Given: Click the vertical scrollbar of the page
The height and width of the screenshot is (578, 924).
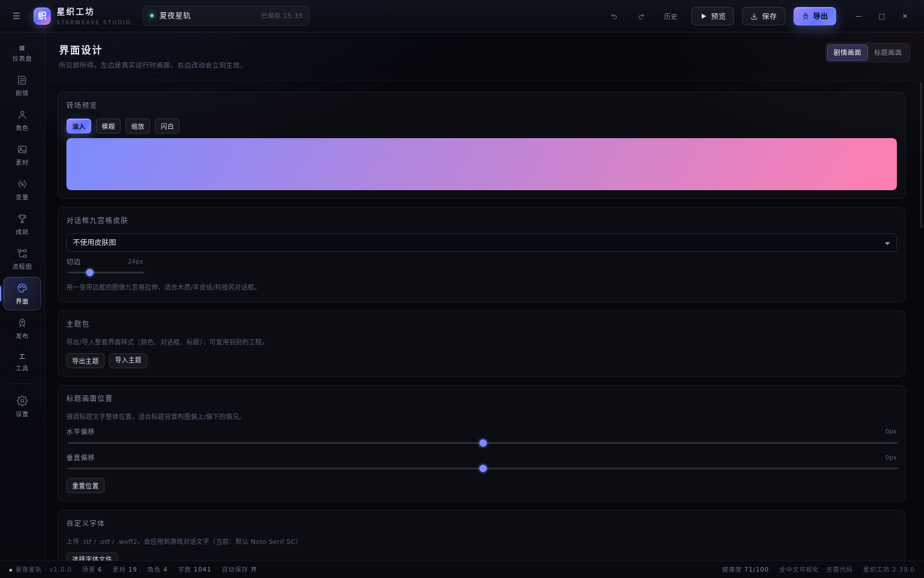Looking at the screenshot, I should (921, 155).
